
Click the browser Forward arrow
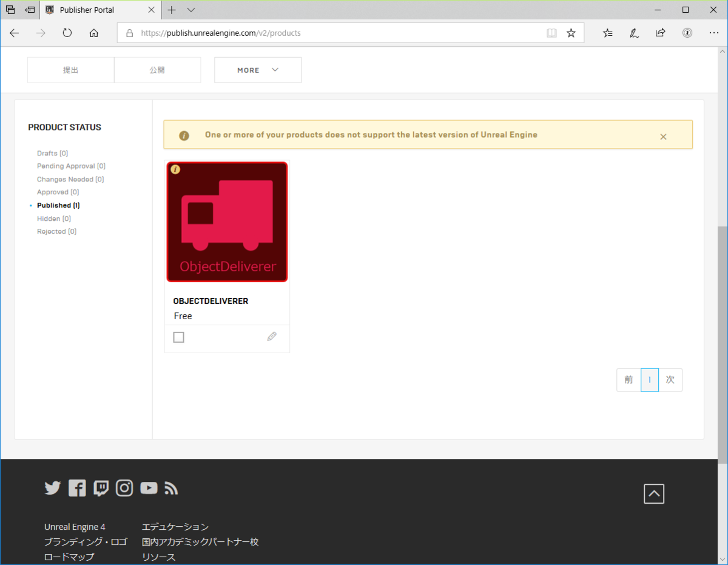pos(41,33)
